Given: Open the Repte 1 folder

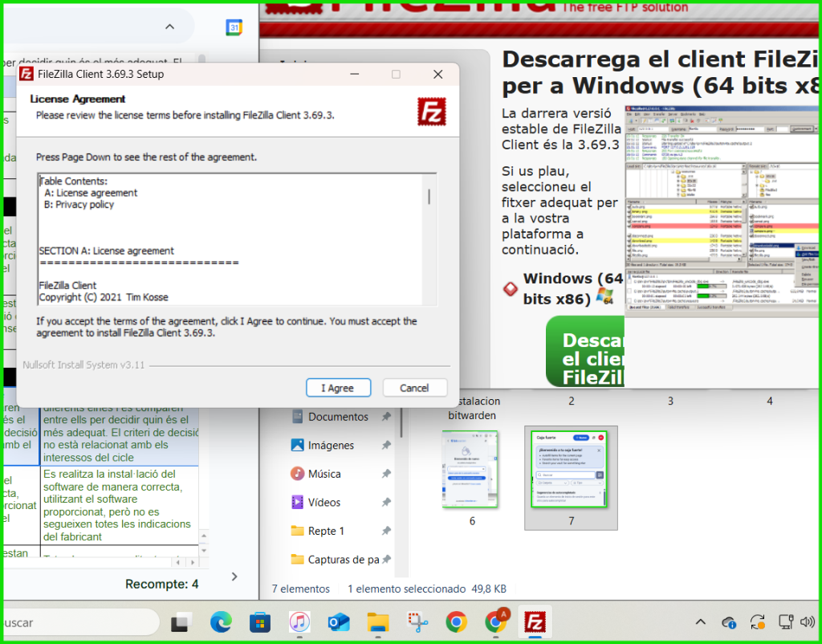Looking at the screenshot, I should coord(326,531).
